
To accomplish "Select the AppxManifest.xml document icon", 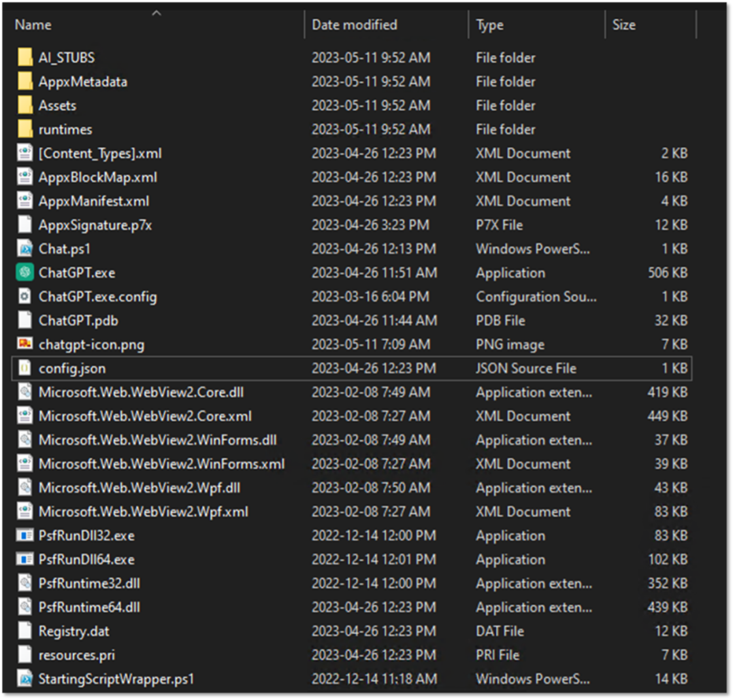I will (25, 201).
